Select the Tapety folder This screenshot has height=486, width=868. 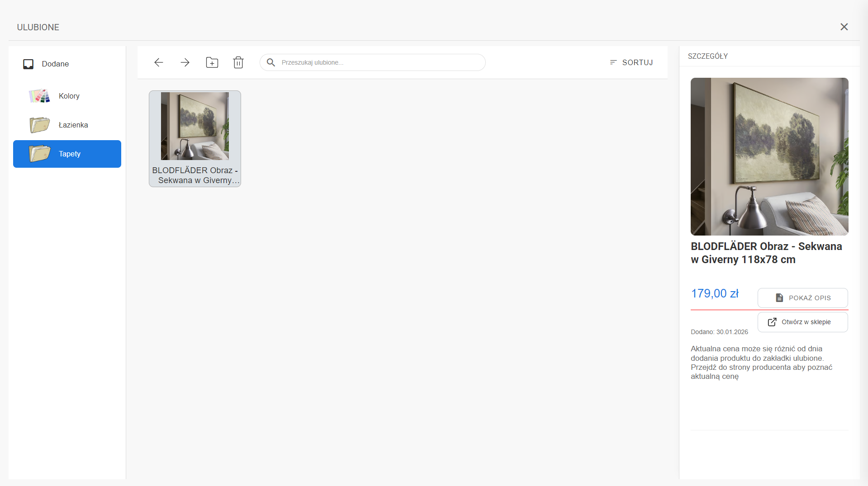pos(70,154)
